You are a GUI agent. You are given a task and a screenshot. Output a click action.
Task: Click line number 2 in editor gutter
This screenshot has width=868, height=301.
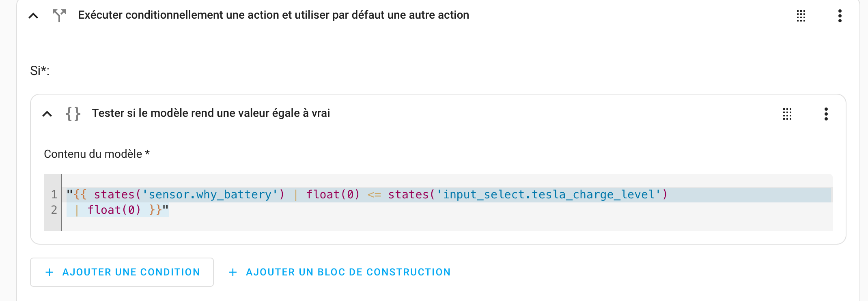pos(54,210)
